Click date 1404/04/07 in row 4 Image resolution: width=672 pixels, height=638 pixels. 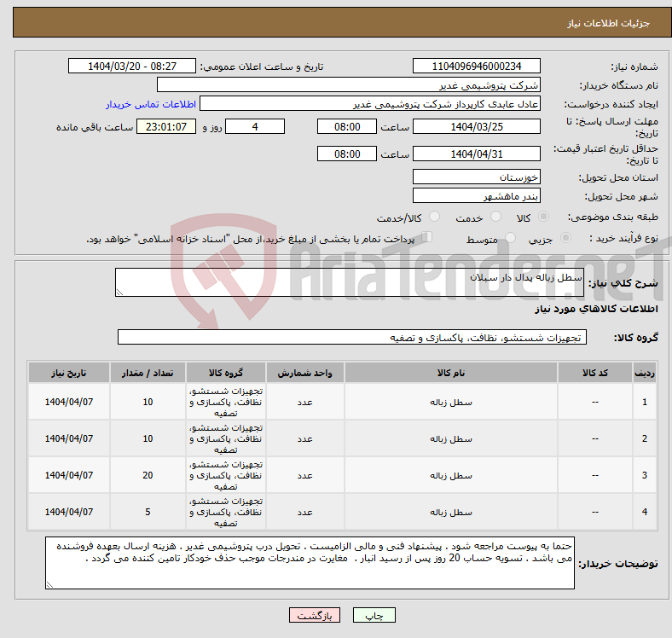click(69, 512)
